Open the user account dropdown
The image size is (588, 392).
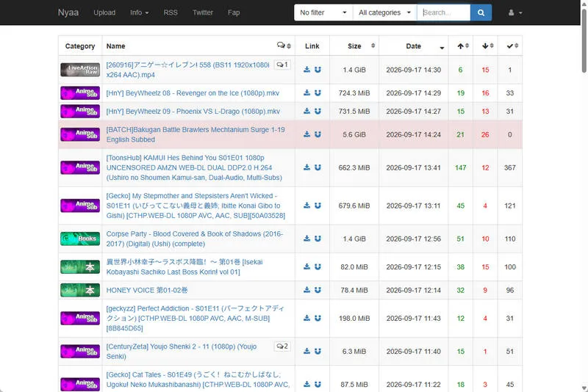tap(515, 12)
